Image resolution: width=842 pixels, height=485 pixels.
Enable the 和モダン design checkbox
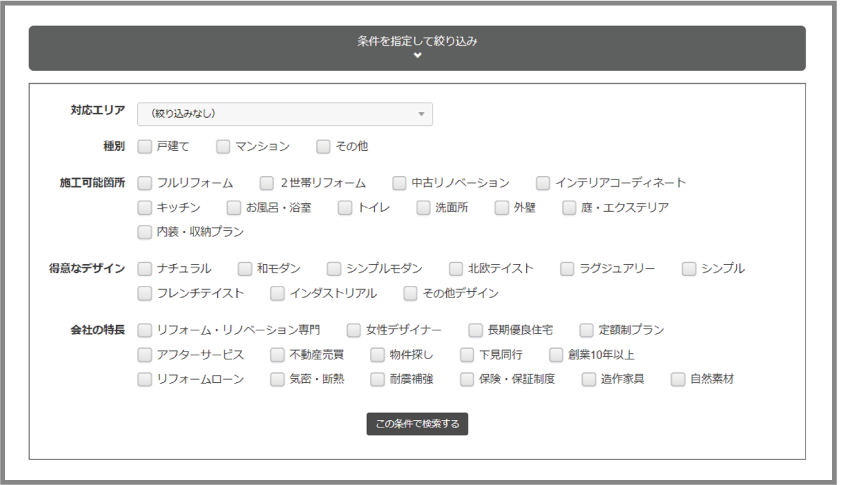point(245,269)
